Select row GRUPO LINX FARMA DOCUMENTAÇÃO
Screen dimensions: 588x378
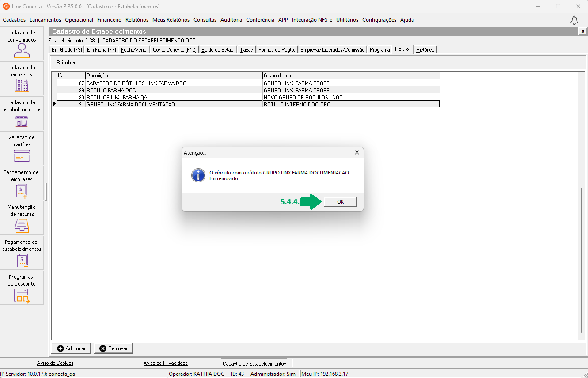point(248,104)
